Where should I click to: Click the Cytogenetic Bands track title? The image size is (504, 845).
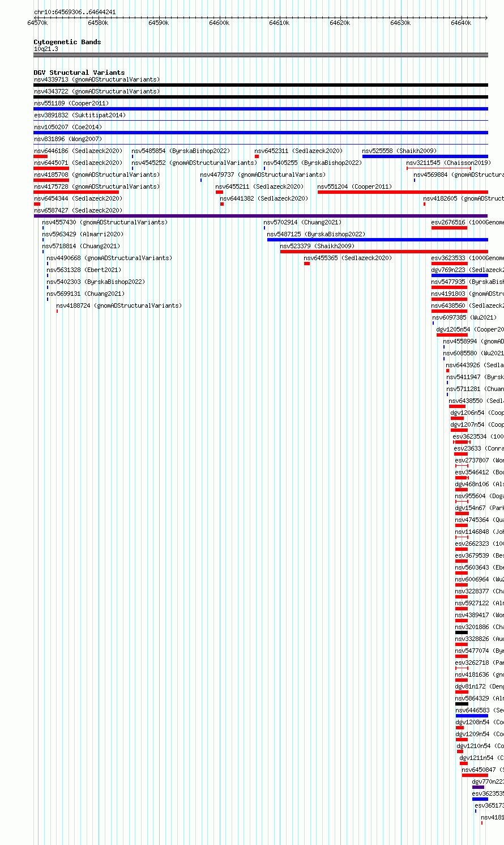pos(67,42)
